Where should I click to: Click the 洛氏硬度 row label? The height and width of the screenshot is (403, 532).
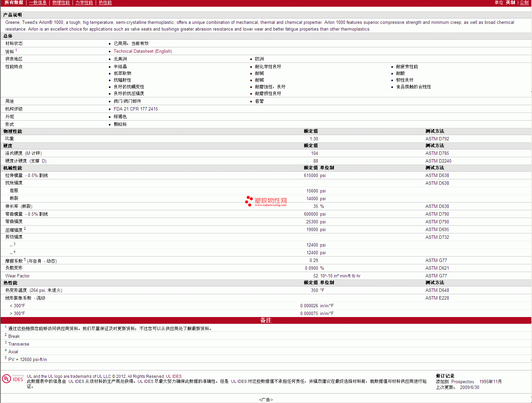coord(23,153)
